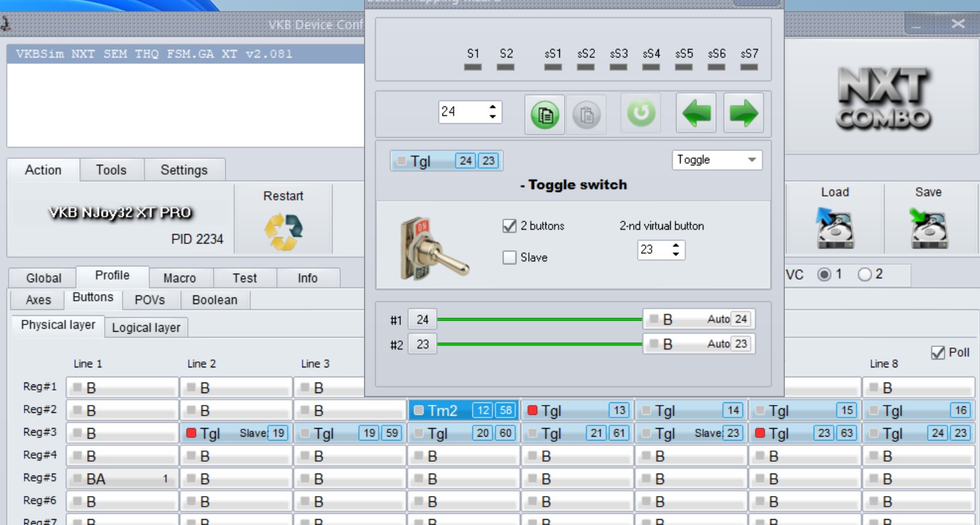The image size is (980, 525).
Task: Enable the Slave checkbox
Action: [509, 257]
